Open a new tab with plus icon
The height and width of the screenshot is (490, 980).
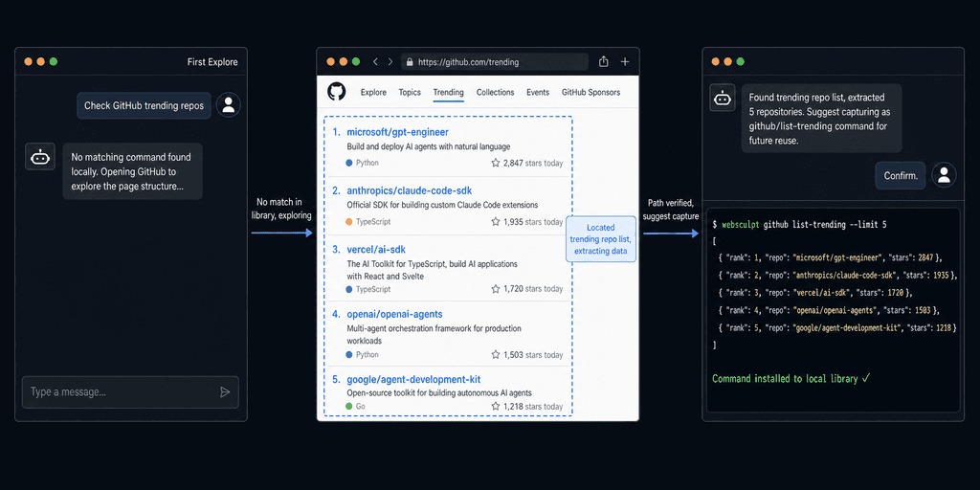(624, 62)
